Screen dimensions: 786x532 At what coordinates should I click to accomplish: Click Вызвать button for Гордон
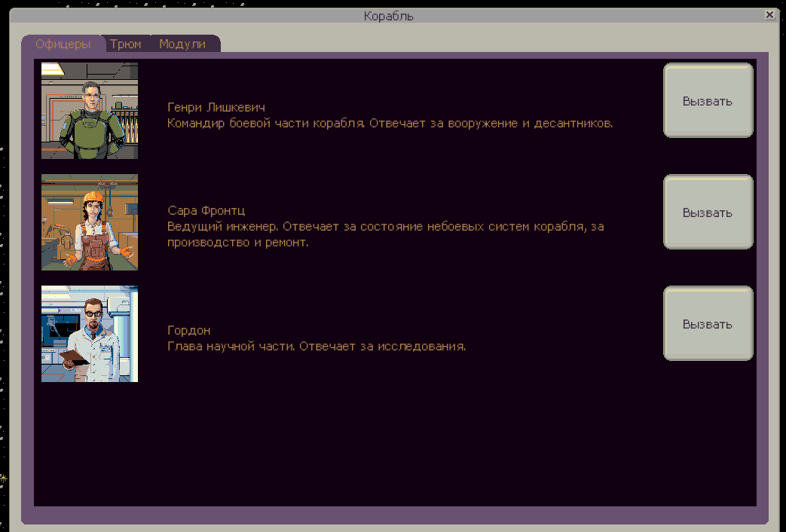click(x=708, y=323)
